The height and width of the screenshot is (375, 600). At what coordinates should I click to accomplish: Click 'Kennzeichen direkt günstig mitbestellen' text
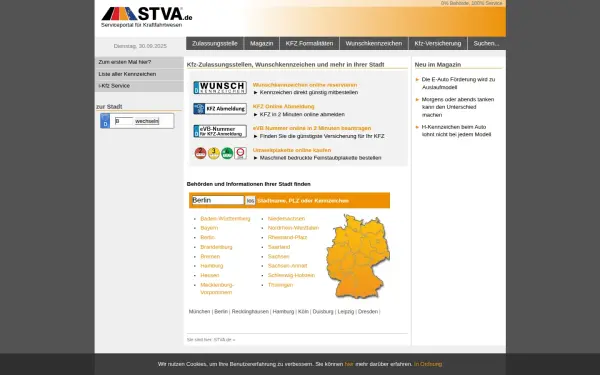[309, 93]
